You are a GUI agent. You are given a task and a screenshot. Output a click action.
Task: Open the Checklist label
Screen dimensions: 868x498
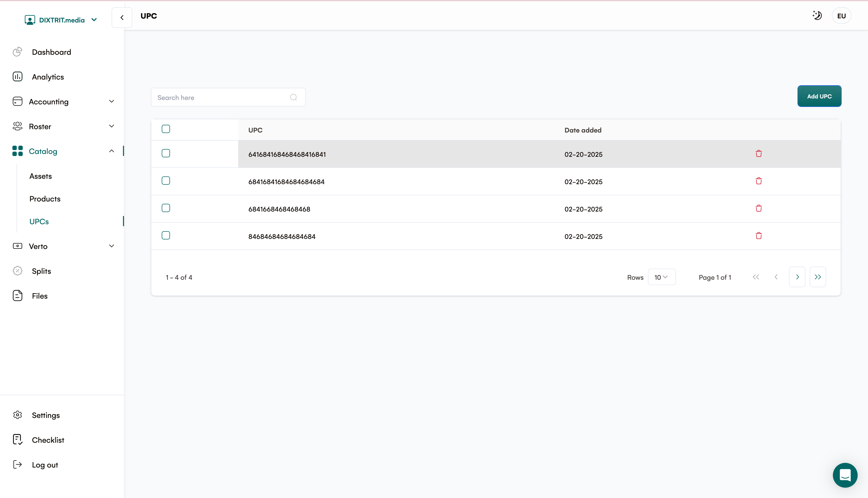[48, 440]
